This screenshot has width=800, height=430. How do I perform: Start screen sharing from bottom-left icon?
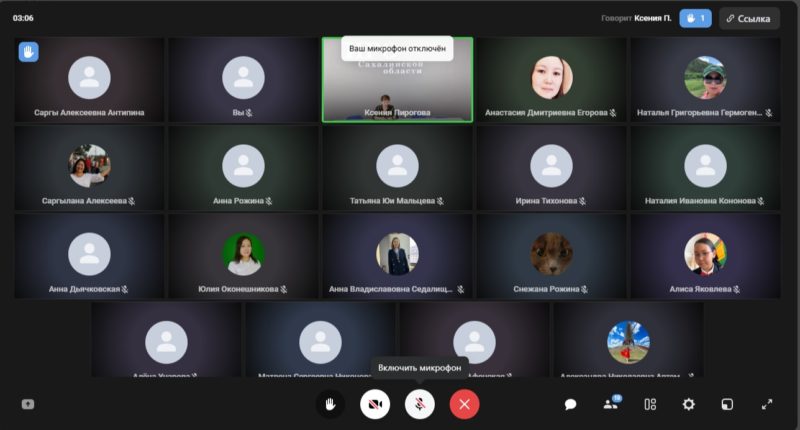pos(28,404)
